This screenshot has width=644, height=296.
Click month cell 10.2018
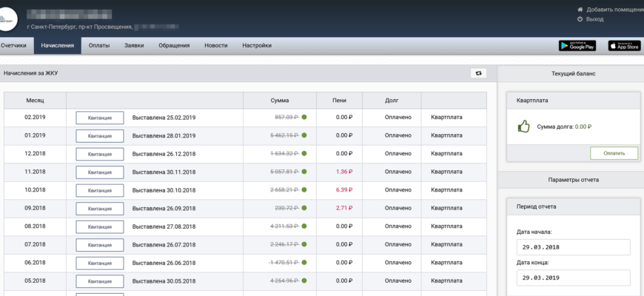[36, 189]
